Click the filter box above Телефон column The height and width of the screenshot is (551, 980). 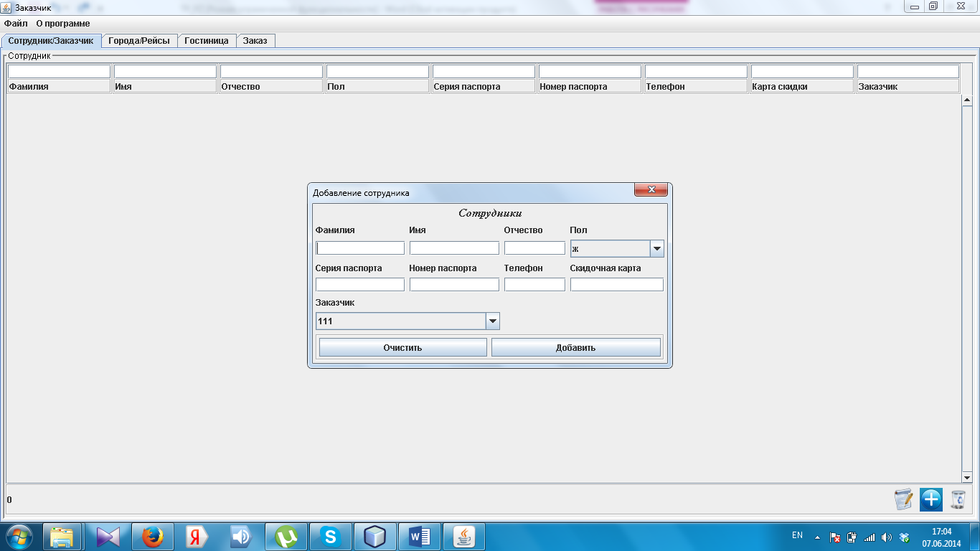696,72
